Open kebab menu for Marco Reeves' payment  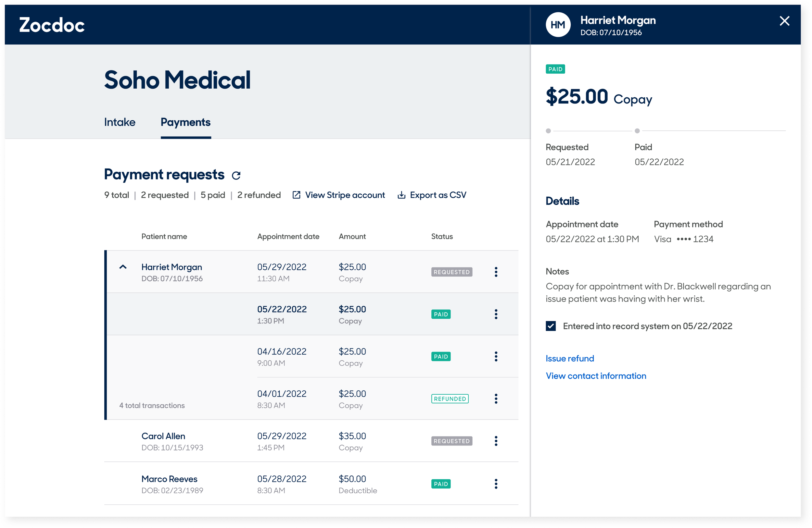[x=496, y=484]
